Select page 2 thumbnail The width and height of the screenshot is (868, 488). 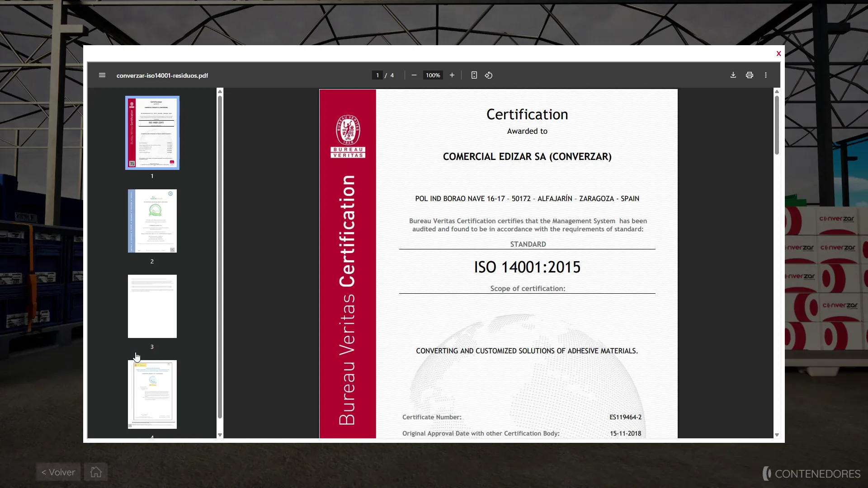pyautogui.click(x=152, y=221)
